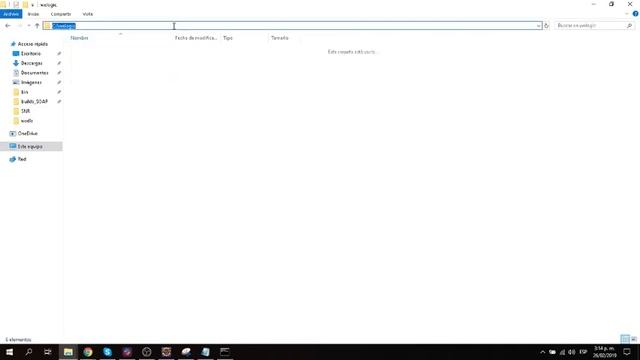
Task: Open the clock and date flyout
Action: pos(604,352)
